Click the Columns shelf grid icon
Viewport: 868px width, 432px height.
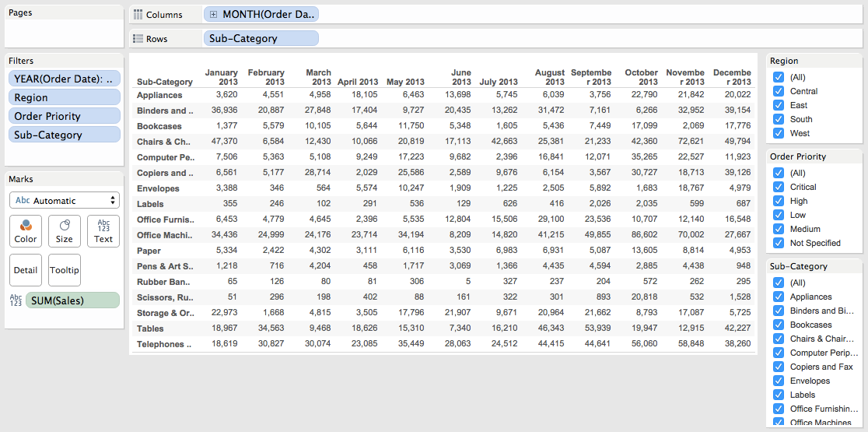[x=138, y=15]
